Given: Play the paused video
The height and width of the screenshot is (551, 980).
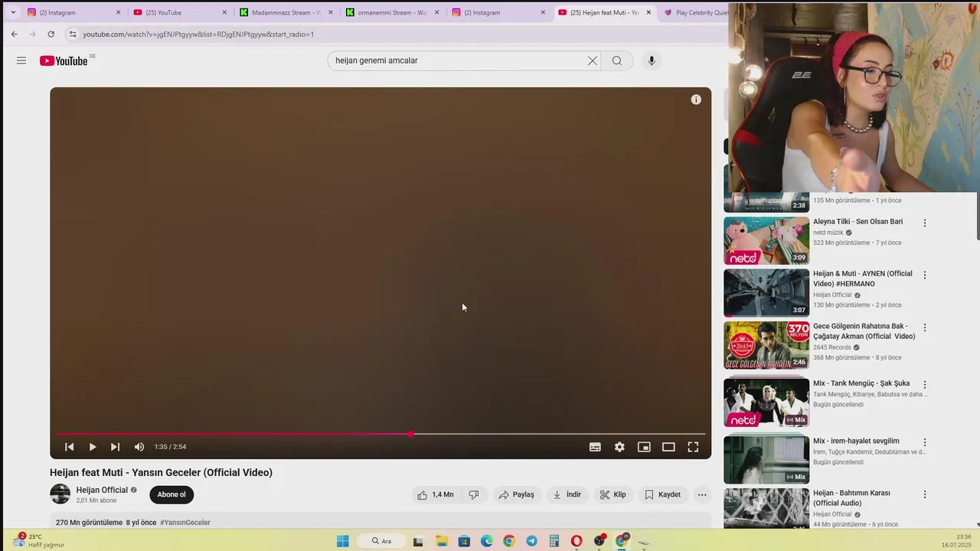Looking at the screenshot, I should point(93,447).
